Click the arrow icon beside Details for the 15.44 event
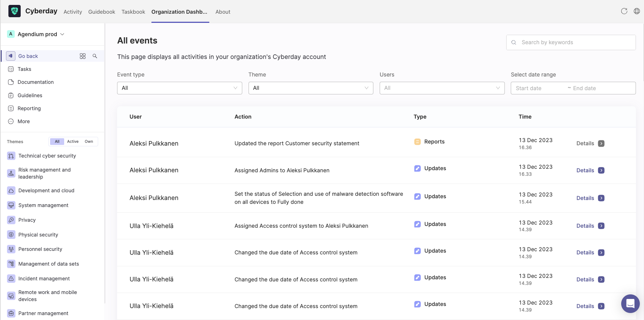The width and height of the screenshot is (644, 320). pyautogui.click(x=601, y=198)
